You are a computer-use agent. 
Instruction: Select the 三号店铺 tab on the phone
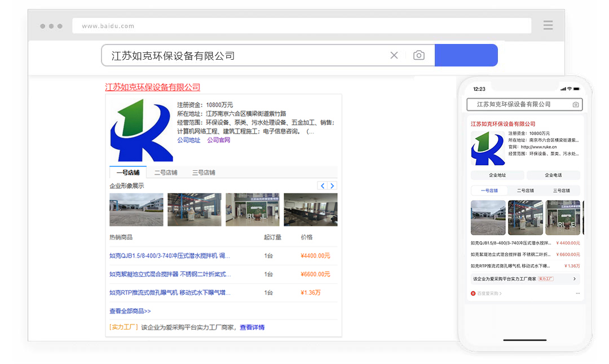pyautogui.click(x=561, y=190)
